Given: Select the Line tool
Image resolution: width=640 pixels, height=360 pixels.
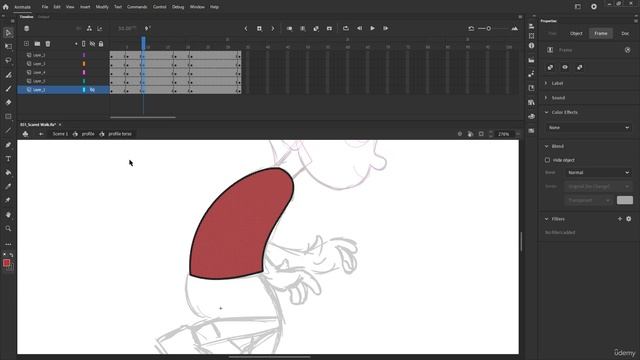Looking at the screenshot, I should tap(8, 131).
